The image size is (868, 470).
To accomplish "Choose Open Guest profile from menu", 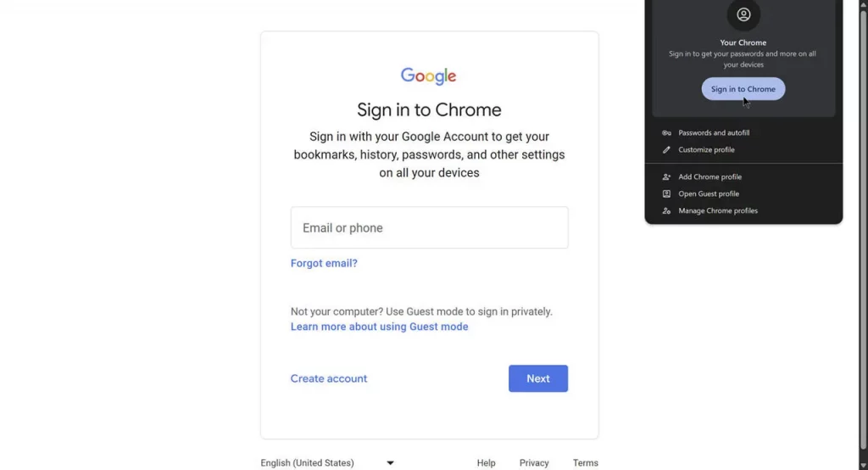I will 709,194.
